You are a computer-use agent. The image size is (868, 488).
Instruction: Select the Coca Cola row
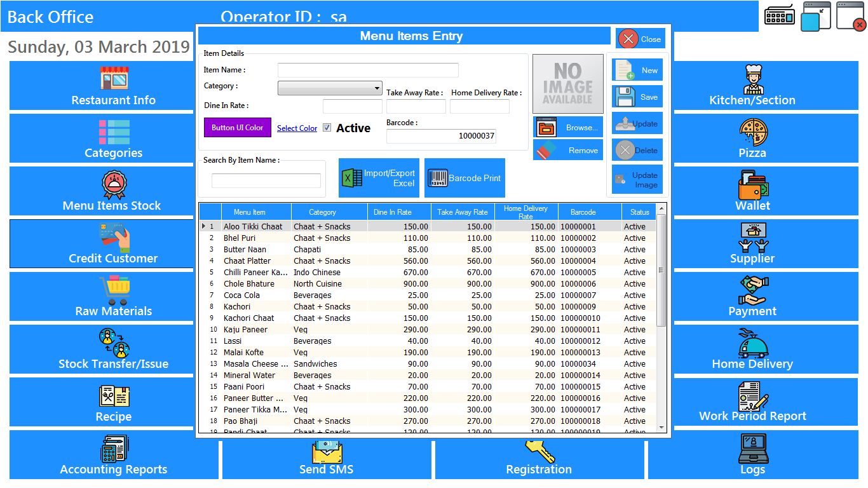428,295
